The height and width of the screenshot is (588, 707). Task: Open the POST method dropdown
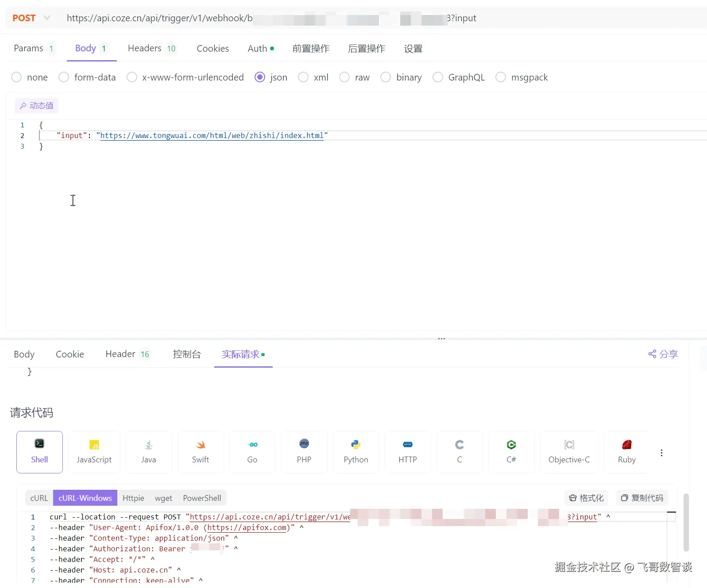31,18
